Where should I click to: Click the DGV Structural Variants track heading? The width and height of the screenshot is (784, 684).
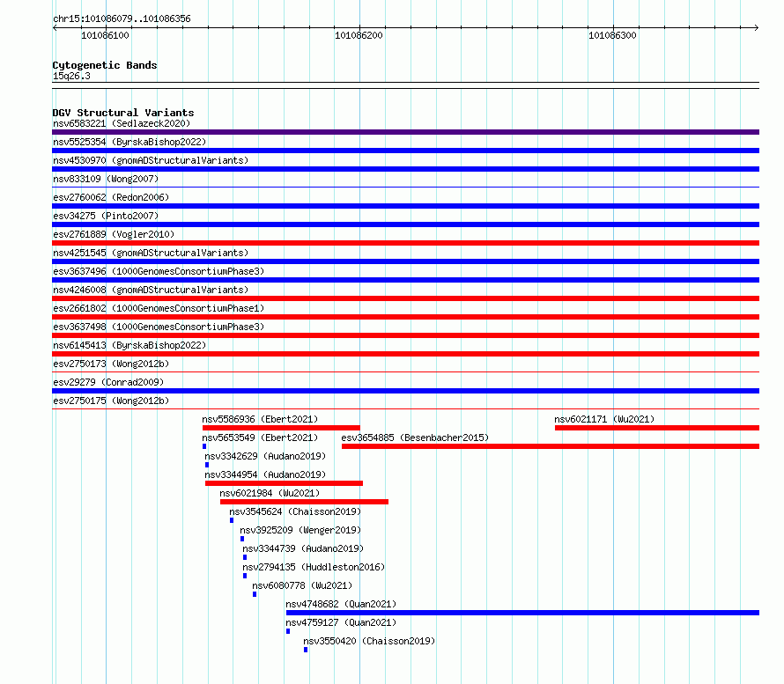tap(123, 113)
